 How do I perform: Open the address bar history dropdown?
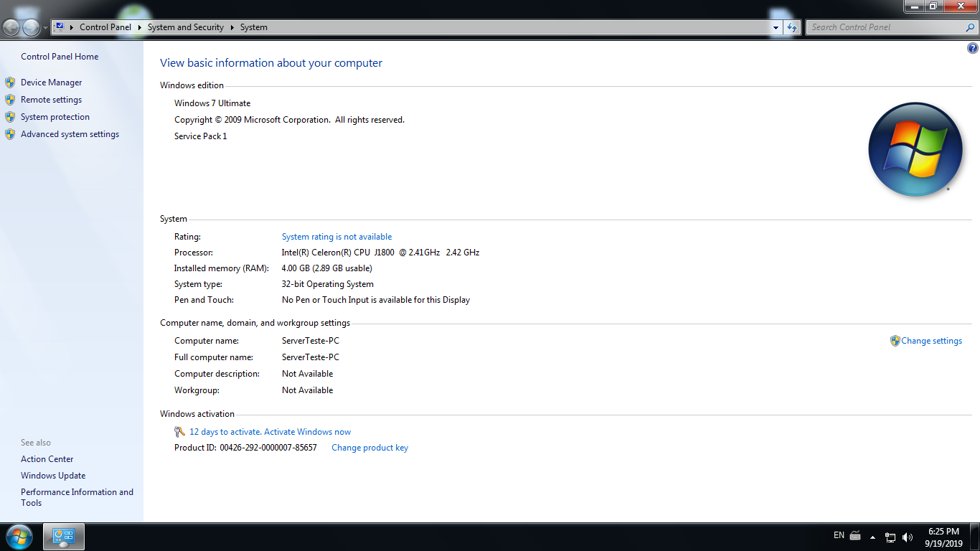pyautogui.click(x=776, y=27)
